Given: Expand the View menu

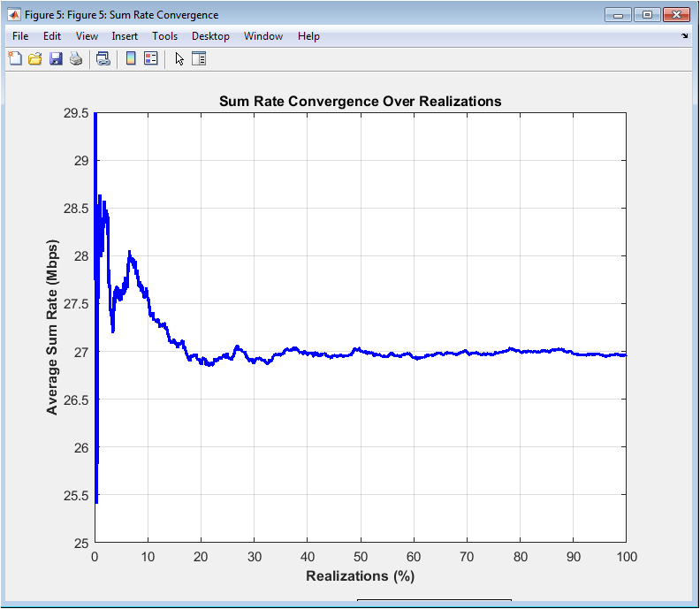Looking at the screenshot, I should point(87,36).
